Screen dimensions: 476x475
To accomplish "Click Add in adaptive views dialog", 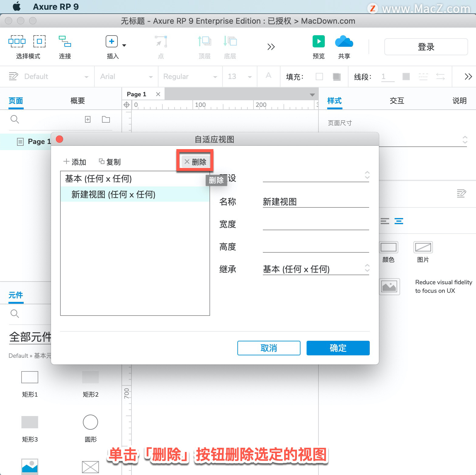I will (75, 162).
